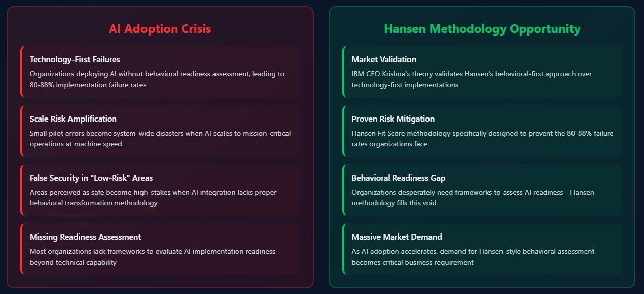Click the text beginning "Most organizations lack frameworks"
Viewport: 644px width, 294px height.
pyautogui.click(x=153, y=257)
